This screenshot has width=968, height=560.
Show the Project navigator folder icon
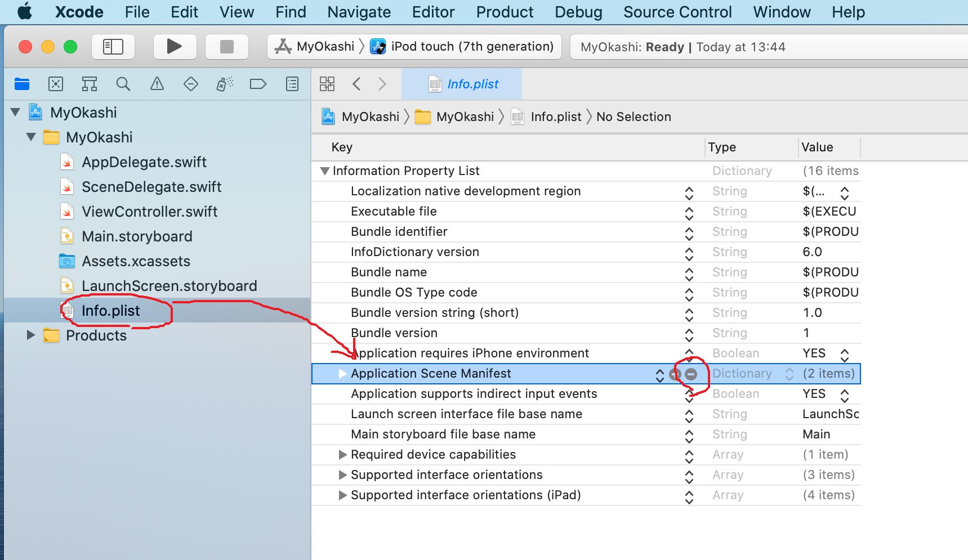22,84
